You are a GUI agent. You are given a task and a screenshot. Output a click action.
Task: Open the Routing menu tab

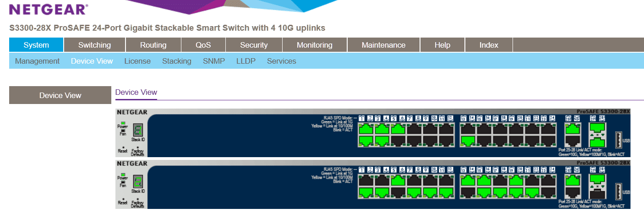tap(153, 45)
